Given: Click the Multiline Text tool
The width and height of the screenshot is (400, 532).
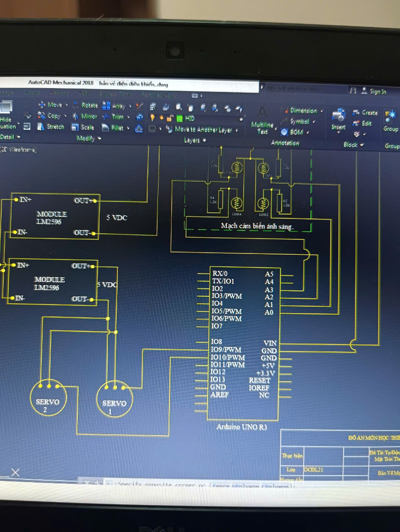Looking at the screenshot, I should tap(263, 121).
